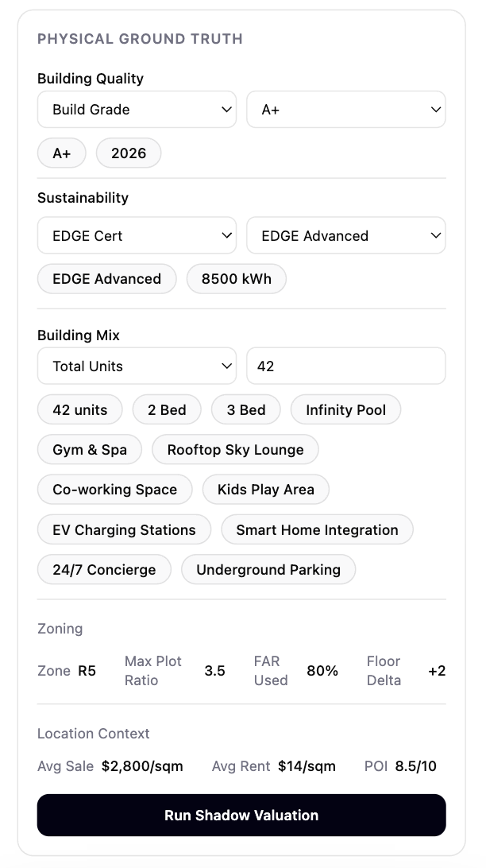This screenshot has width=486, height=868.
Task: Click the 8500 kWh chip
Action: 236,279
